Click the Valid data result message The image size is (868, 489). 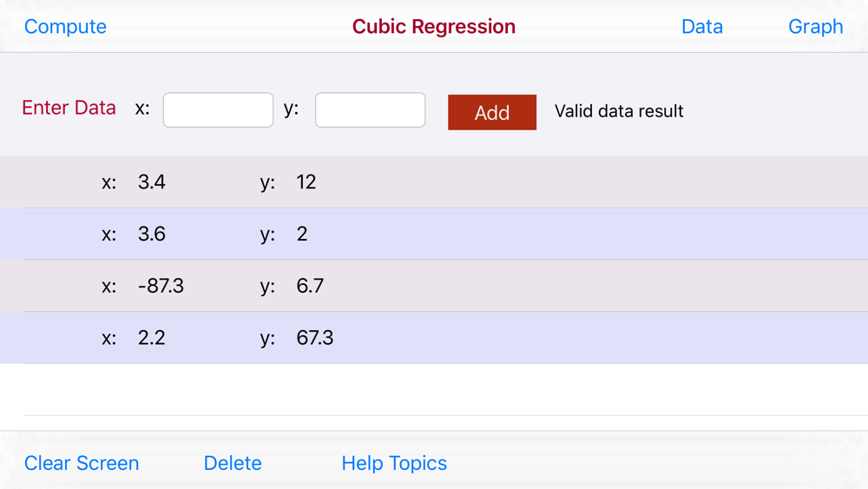click(x=619, y=111)
